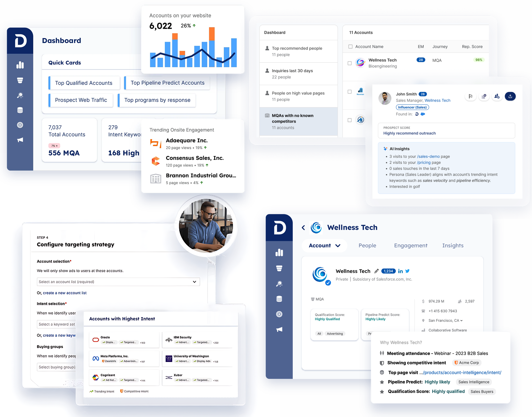Viewport: 532px width, 417px height.
Task: Click the /sales-demo link in AI Insights
Action: click(x=428, y=157)
